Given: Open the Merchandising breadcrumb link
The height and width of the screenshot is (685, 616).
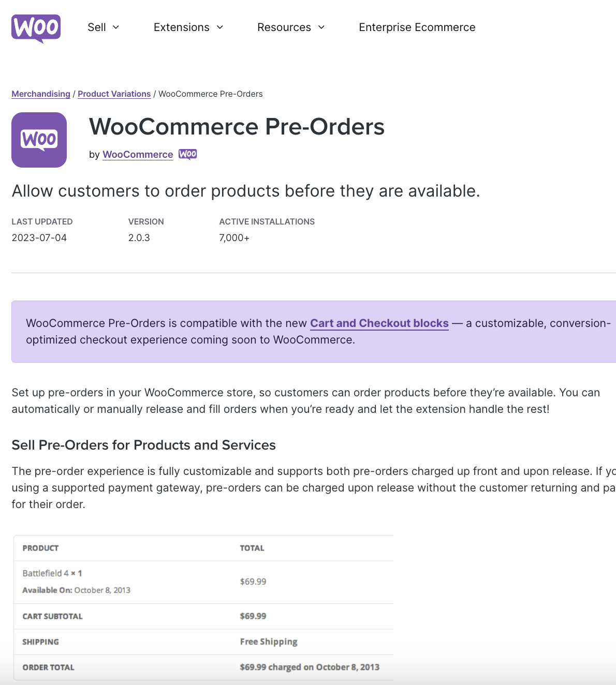Looking at the screenshot, I should [x=41, y=94].
